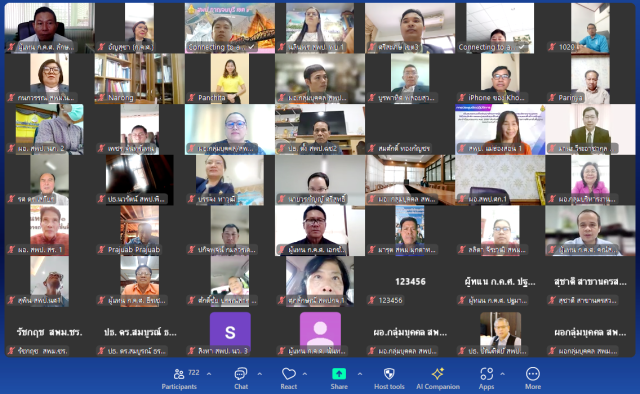Screen dimensions: 640x394
Task: Click the React heart icon
Action: [289, 374]
